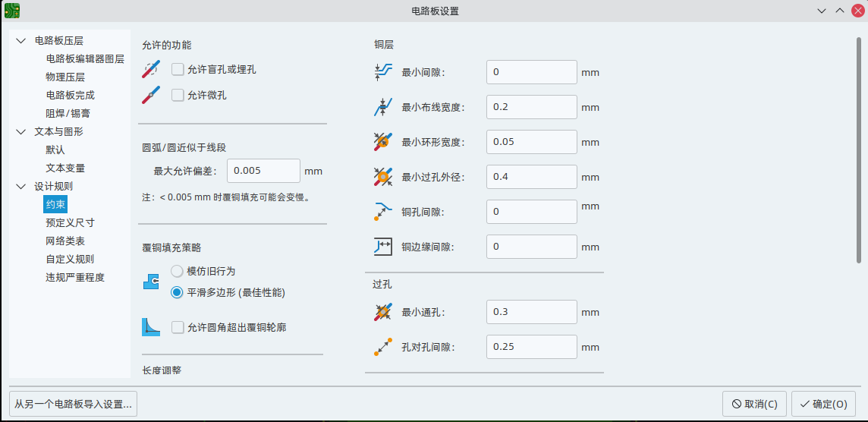Viewport: 868px width, 422px height.
Task: Click the 最大允许偏差 input field
Action: click(263, 171)
